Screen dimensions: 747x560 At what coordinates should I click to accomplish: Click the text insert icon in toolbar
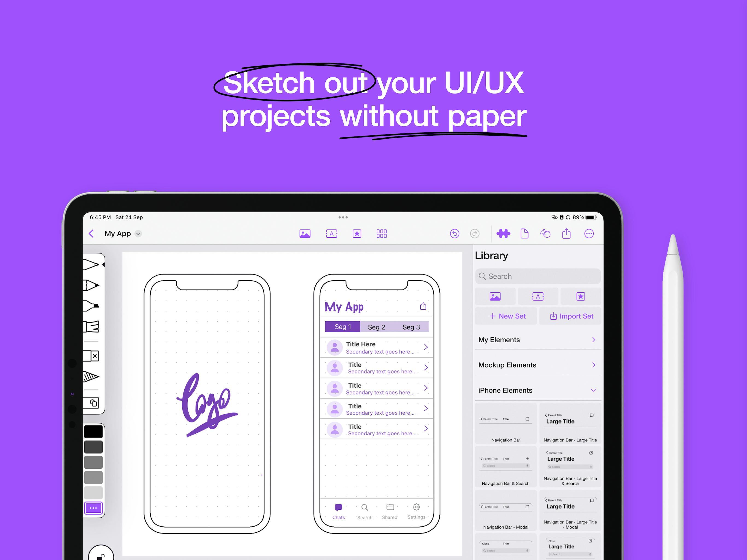pyautogui.click(x=331, y=234)
